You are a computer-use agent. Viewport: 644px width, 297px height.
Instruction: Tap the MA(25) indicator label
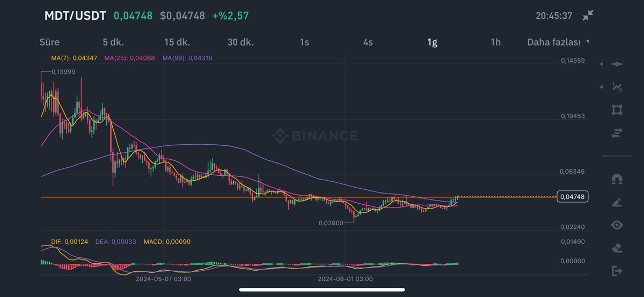coord(128,57)
